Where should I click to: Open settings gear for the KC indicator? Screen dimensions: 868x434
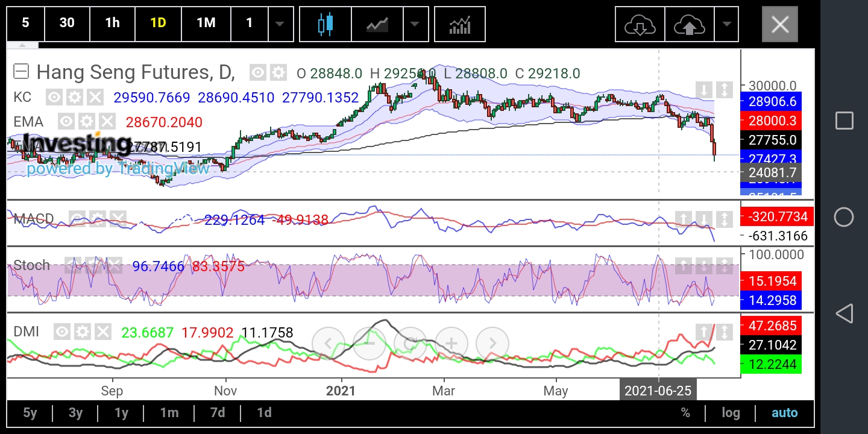(x=75, y=97)
